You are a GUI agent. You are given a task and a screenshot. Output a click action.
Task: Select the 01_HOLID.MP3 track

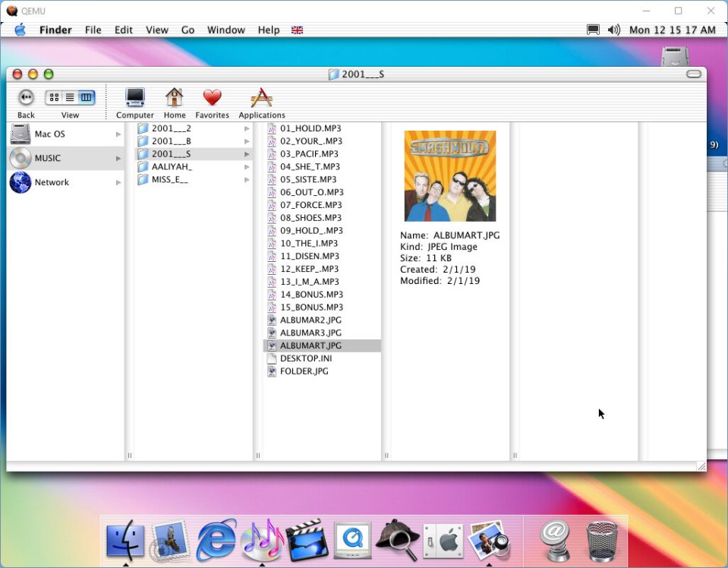point(310,128)
